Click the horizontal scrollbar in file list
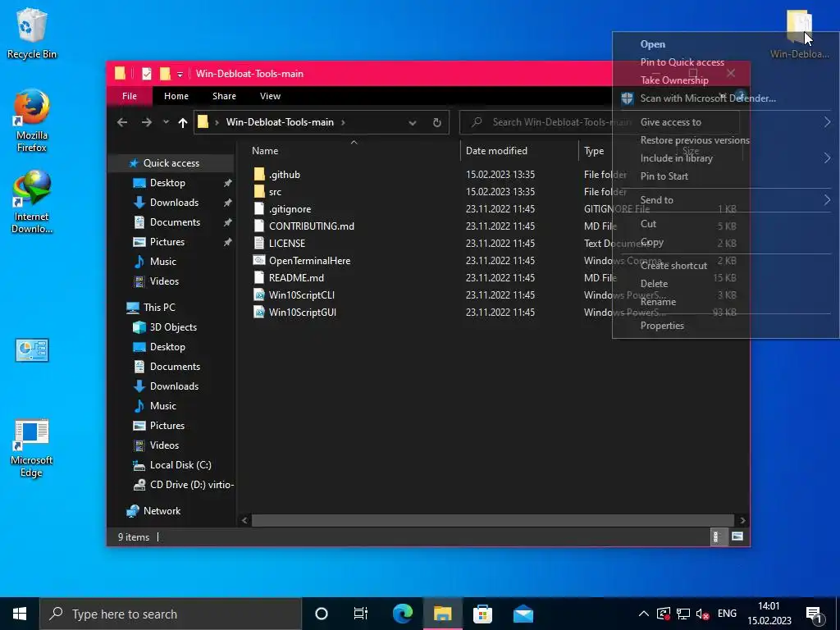840x630 pixels. click(492, 520)
